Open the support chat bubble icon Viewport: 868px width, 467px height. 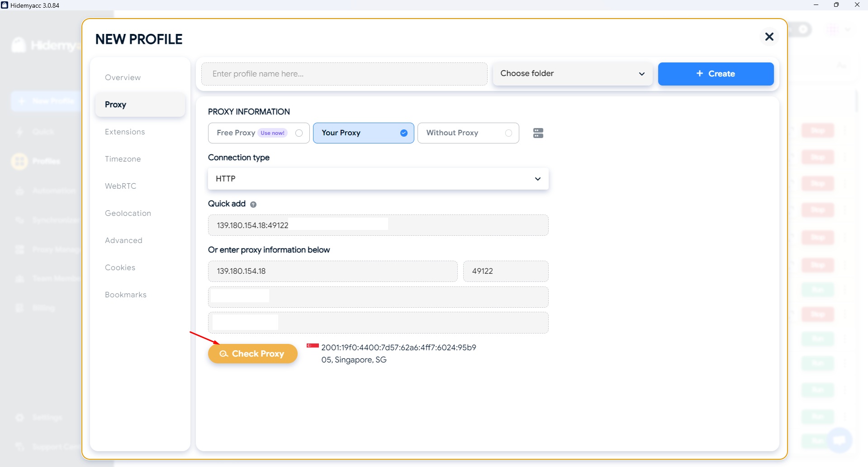click(839, 440)
